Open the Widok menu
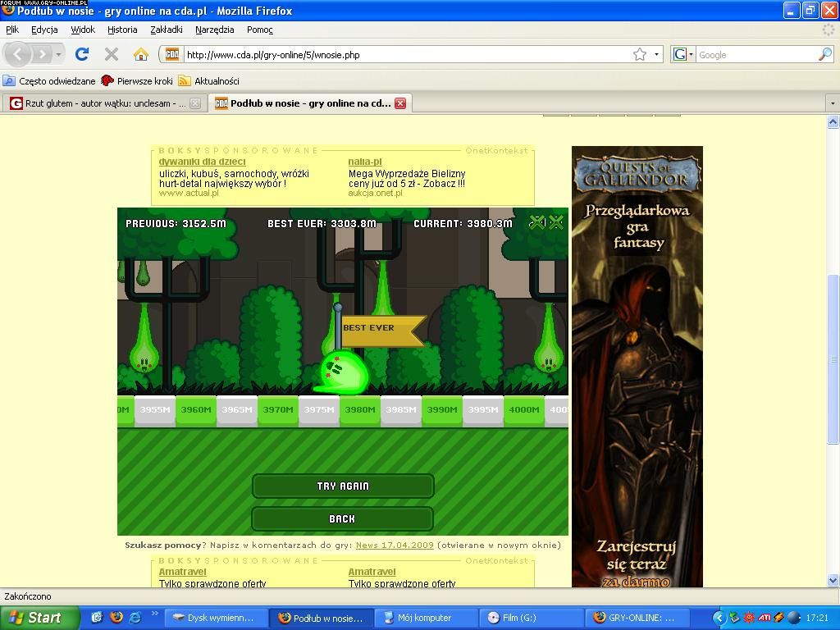Screen dimensions: 840x630 click(83, 30)
